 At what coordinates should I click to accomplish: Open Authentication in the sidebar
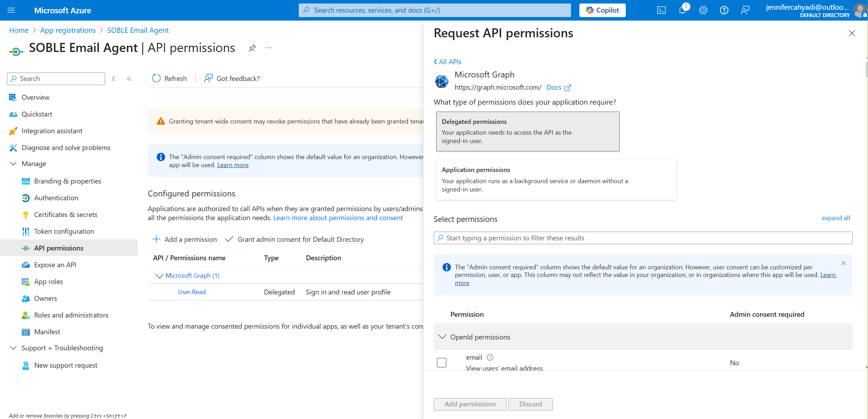(56, 198)
